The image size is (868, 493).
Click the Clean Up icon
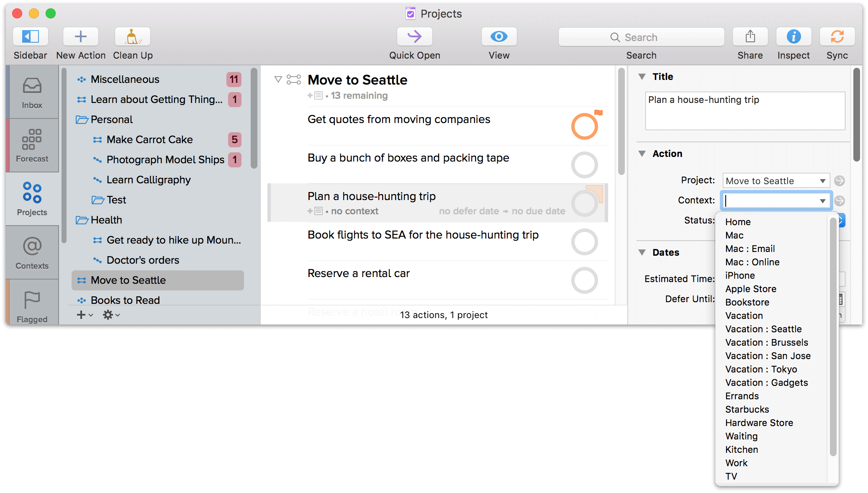pos(132,37)
